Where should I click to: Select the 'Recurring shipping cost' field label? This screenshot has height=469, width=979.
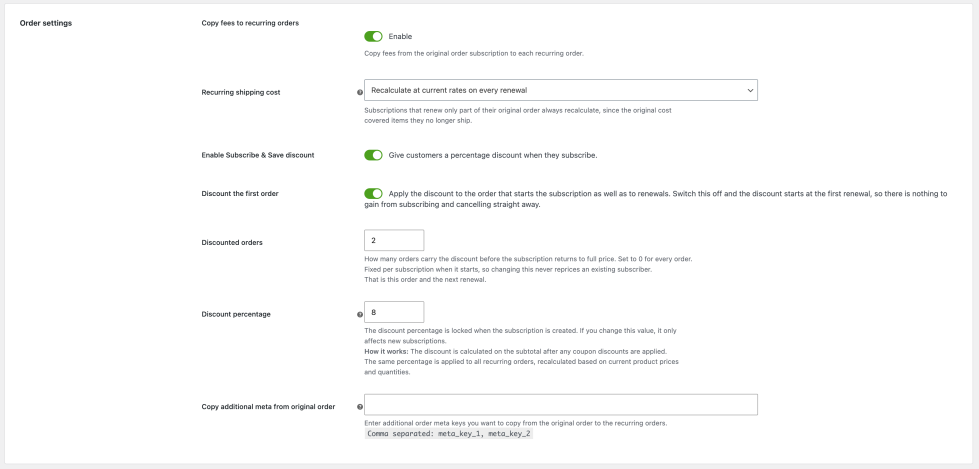(241, 92)
